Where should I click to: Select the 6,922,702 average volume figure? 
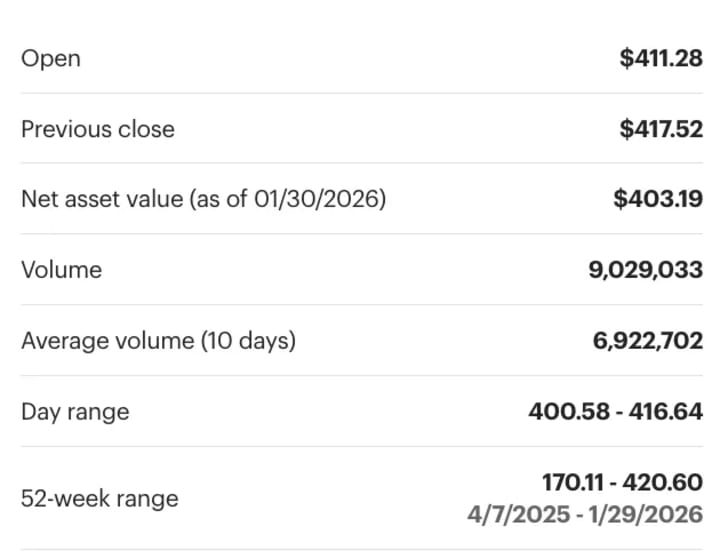pyautogui.click(x=648, y=341)
